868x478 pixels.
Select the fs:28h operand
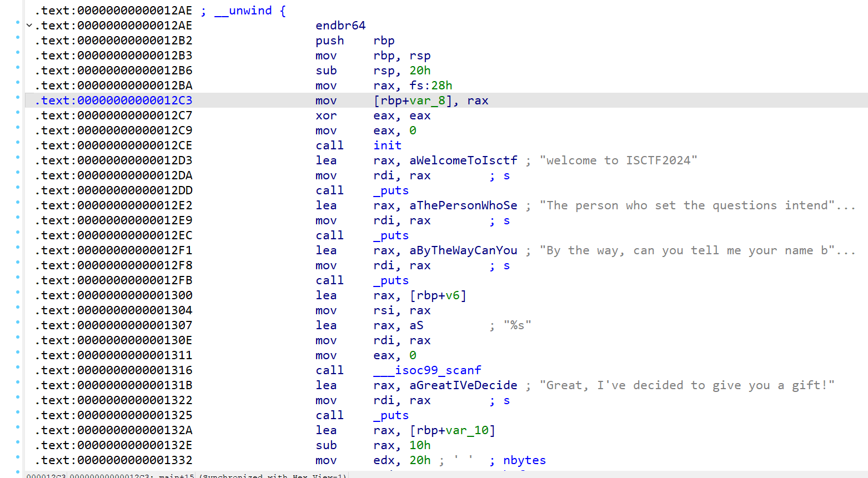click(430, 85)
